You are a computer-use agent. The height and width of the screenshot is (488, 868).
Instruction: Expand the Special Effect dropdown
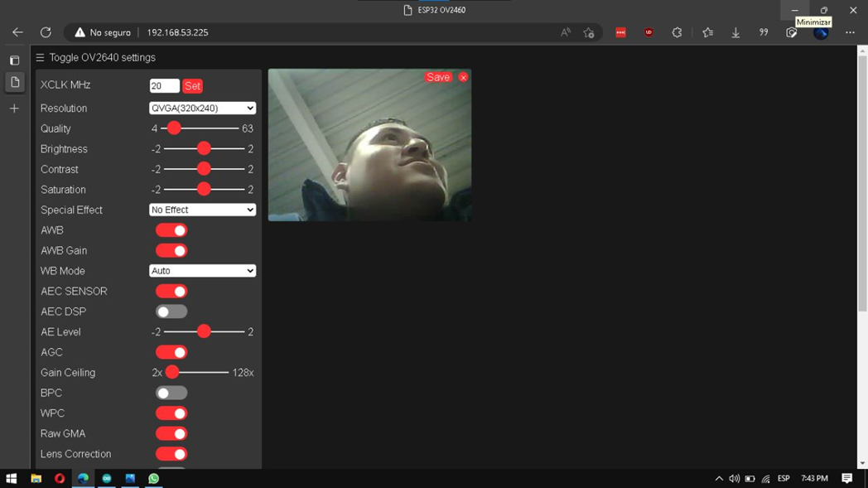202,210
